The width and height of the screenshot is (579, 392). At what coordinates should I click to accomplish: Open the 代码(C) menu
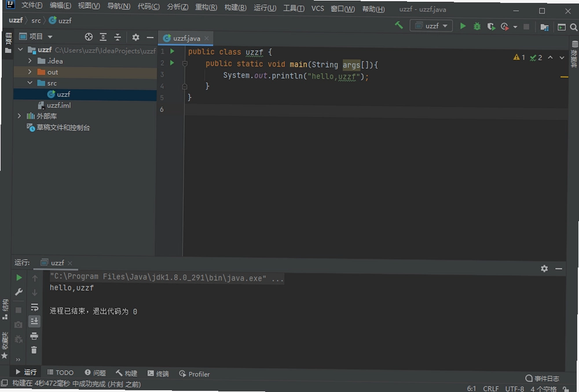tap(148, 6)
